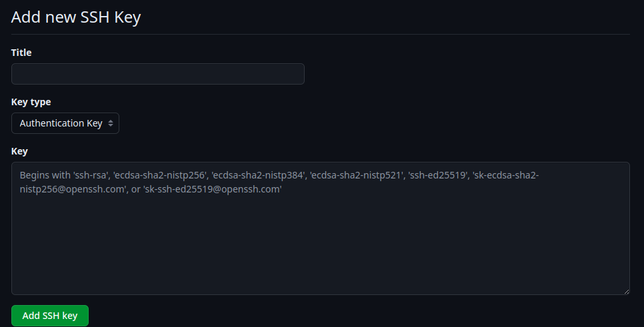Click the Key label above the textarea
This screenshot has height=327, width=644.
pyautogui.click(x=19, y=151)
